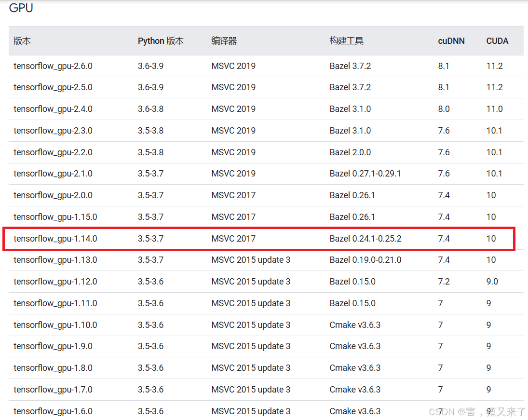The height and width of the screenshot is (420, 528).
Task: Select MSVC 2015 update 3 in tensorflow_gpu-1.9.0 row
Action: [251, 346]
